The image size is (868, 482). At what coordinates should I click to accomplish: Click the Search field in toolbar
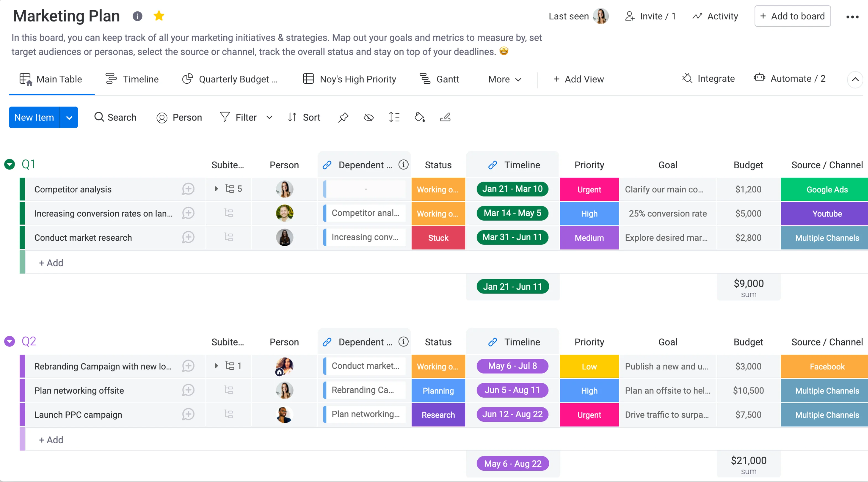click(x=115, y=117)
